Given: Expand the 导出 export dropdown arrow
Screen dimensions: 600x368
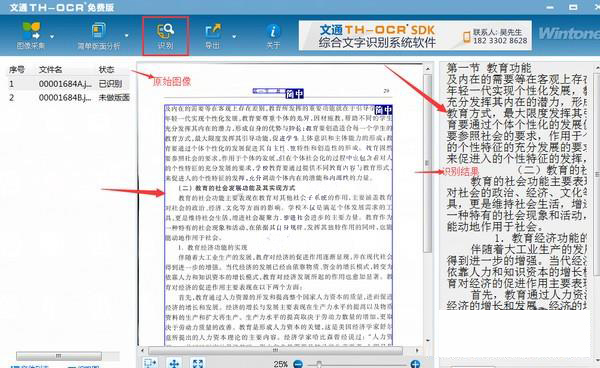Looking at the screenshot, I should click(234, 36).
